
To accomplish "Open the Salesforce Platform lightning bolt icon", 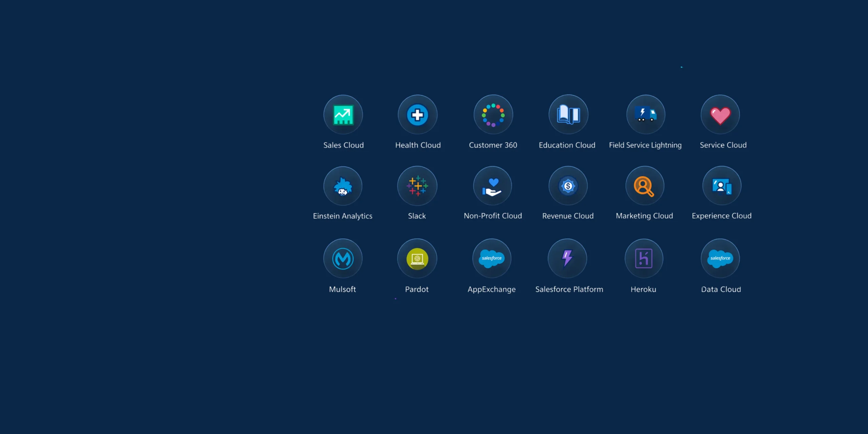I will [x=567, y=259].
